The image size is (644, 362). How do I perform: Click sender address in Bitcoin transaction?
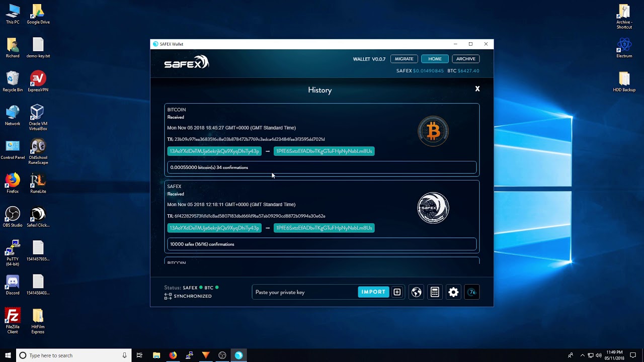pos(214,151)
